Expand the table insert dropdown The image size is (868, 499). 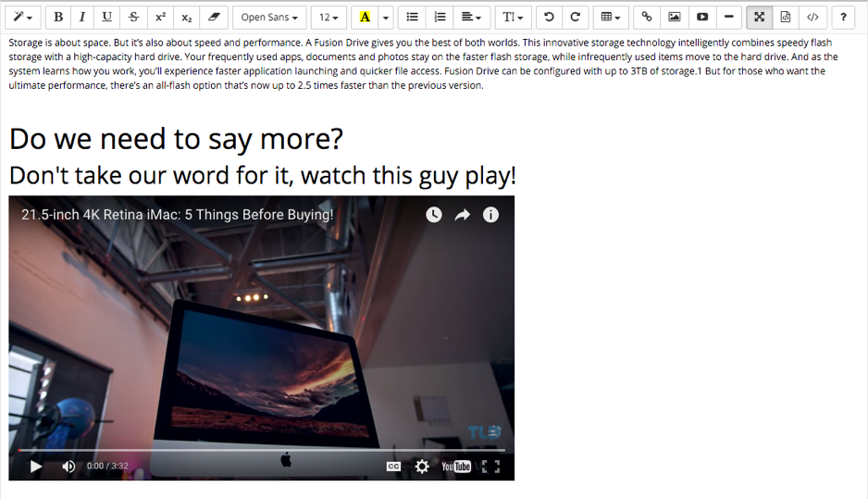point(610,18)
